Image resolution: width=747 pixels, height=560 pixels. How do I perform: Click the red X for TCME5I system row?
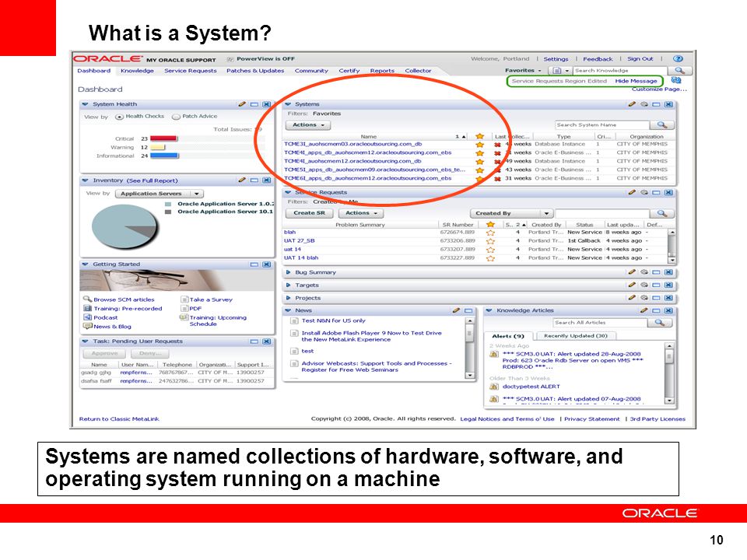497,170
